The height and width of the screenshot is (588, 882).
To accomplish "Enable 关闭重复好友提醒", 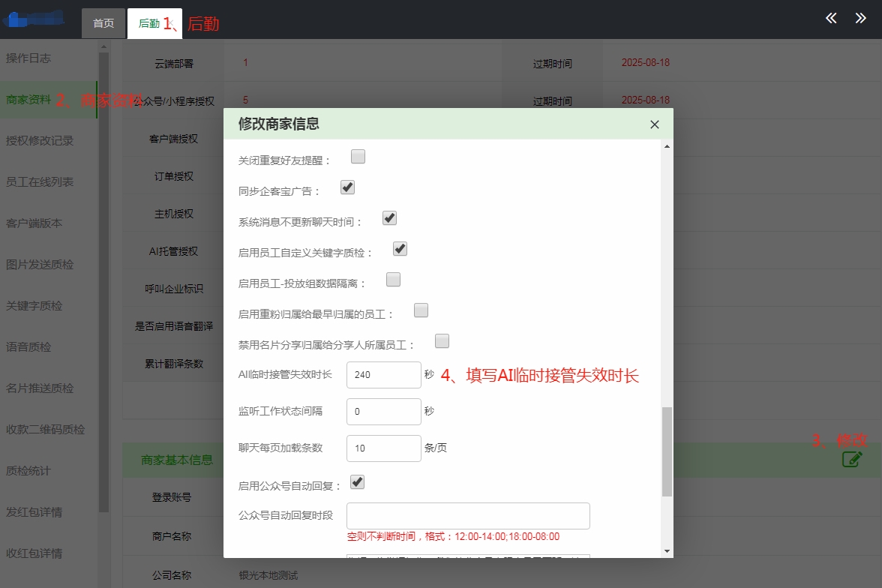I will (358, 156).
